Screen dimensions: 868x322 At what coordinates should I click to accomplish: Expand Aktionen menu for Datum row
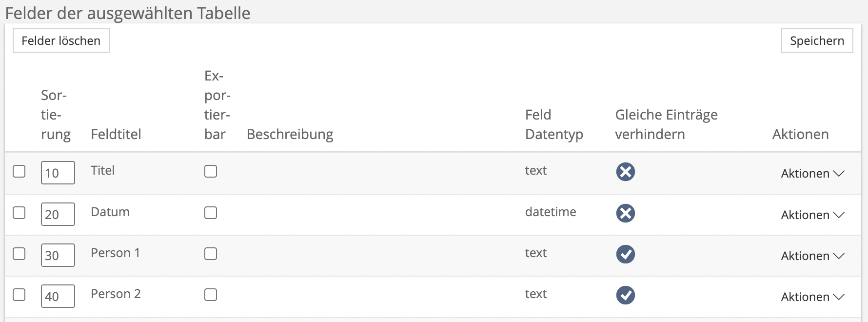[x=812, y=215]
